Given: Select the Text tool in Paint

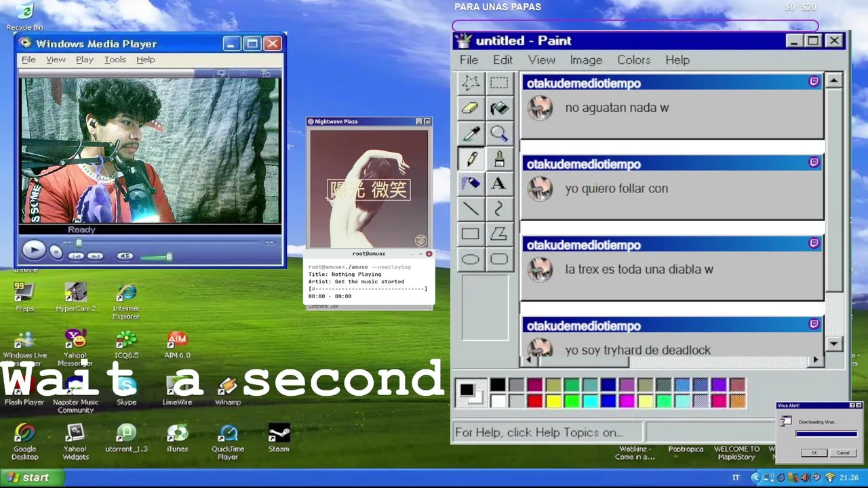Looking at the screenshot, I should pos(499,183).
